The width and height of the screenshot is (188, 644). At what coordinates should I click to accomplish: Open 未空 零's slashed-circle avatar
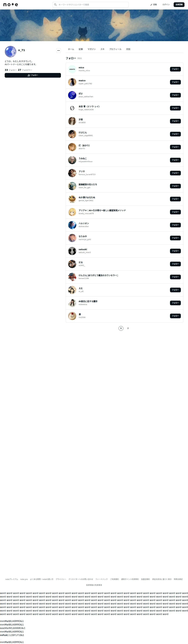point(72,108)
